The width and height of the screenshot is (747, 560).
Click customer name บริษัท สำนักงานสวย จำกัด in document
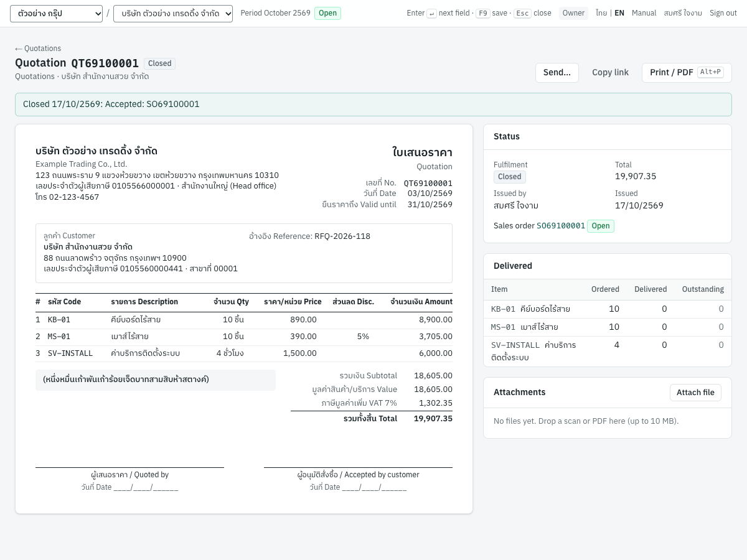pos(88,247)
